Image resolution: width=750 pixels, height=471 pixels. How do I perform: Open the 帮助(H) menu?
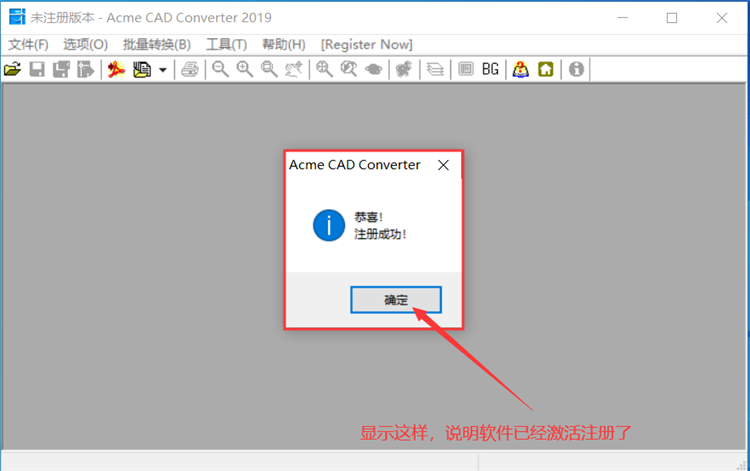284,44
